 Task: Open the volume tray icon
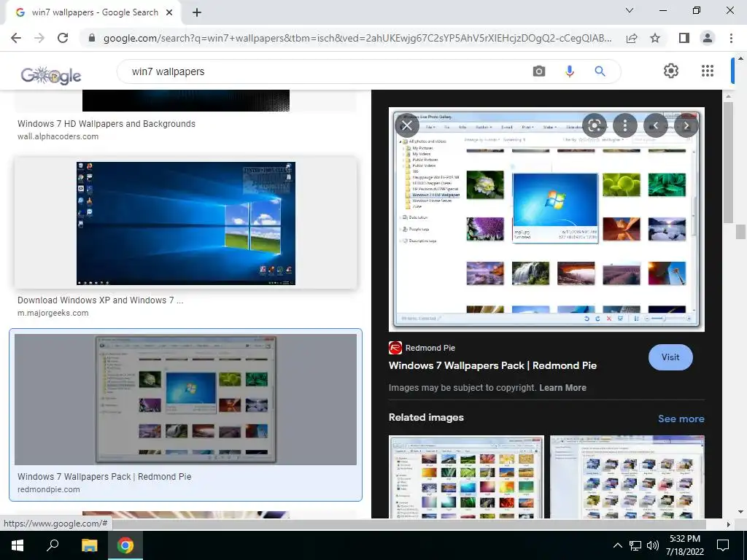click(x=653, y=545)
